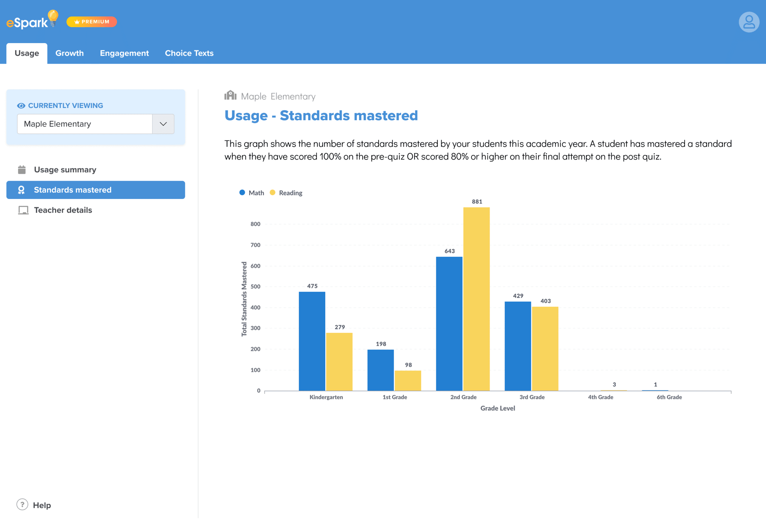
Task: Expand the school selector chevron
Action: pyautogui.click(x=163, y=124)
